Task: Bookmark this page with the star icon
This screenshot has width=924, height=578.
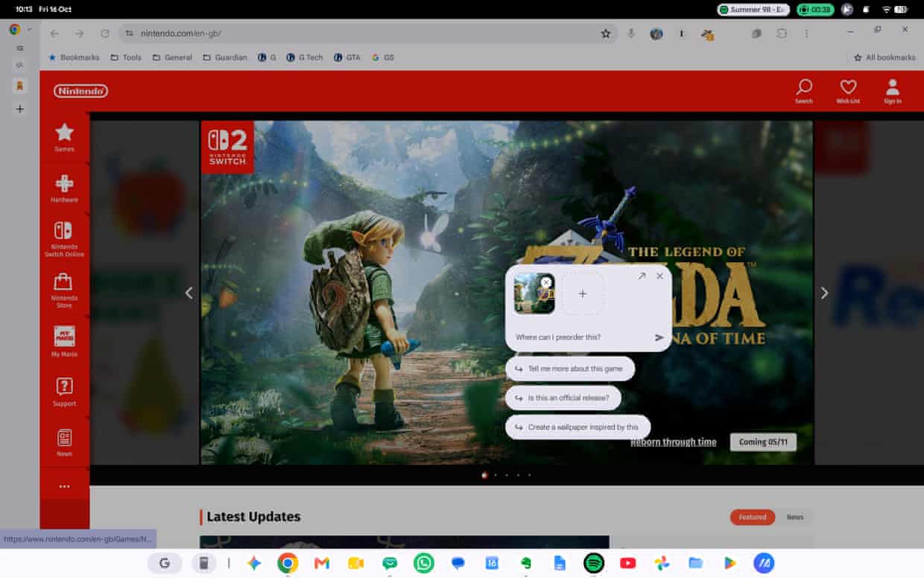Action: coord(606,34)
